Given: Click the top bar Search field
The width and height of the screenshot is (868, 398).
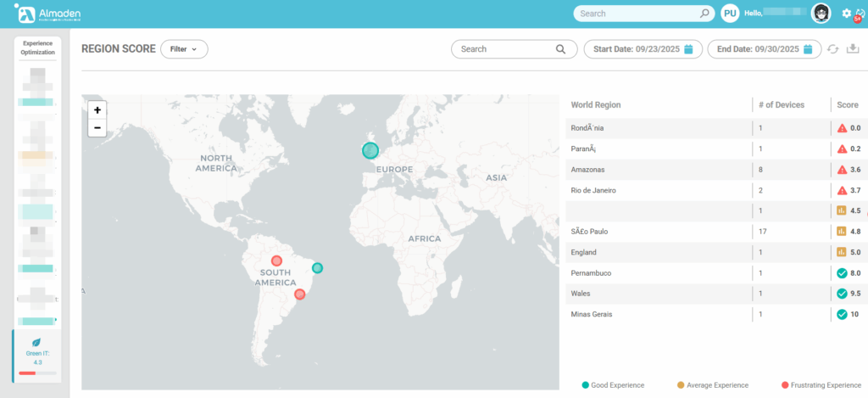Looking at the screenshot, I should (x=637, y=14).
